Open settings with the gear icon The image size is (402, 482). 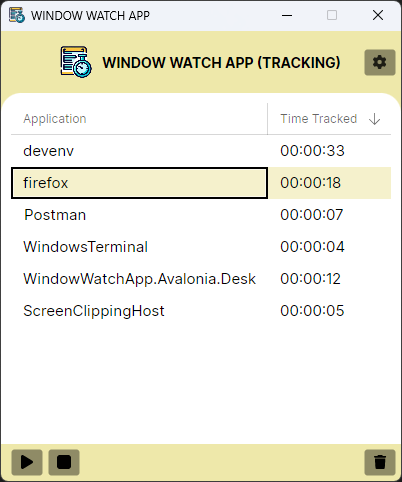380,62
